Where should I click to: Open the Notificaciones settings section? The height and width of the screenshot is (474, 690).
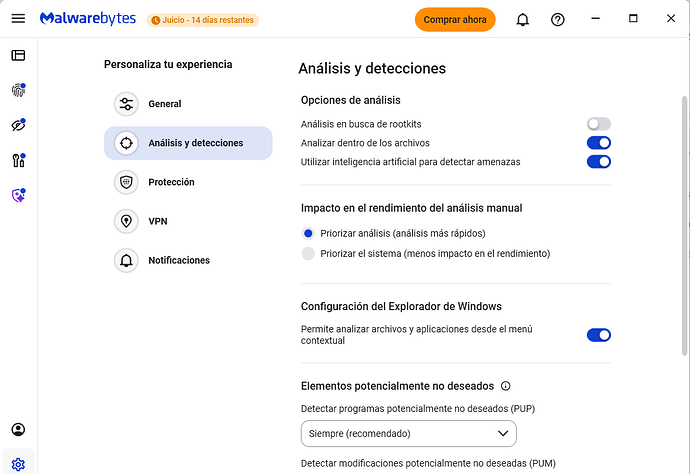pos(178,260)
